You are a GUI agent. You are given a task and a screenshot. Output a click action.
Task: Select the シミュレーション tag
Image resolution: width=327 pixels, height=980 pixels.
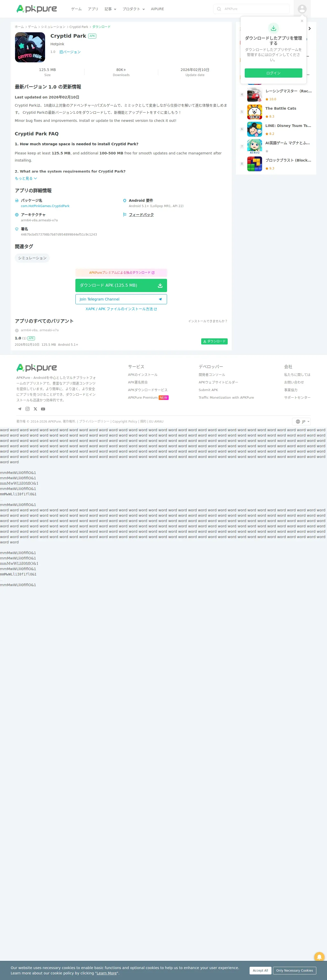click(x=32, y=258)
